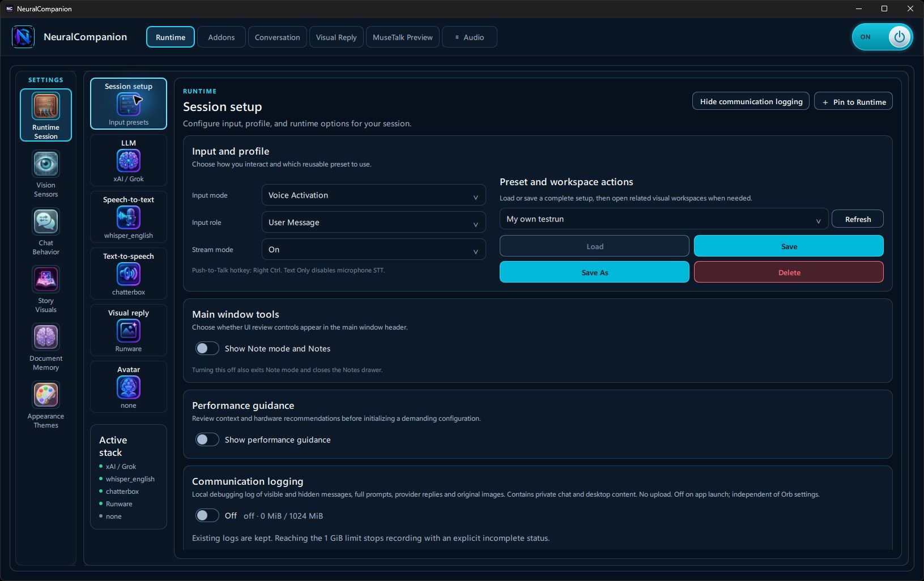Select Text-to-speech chatterbox icon
924x581 pixels.
tap(129, 274)
